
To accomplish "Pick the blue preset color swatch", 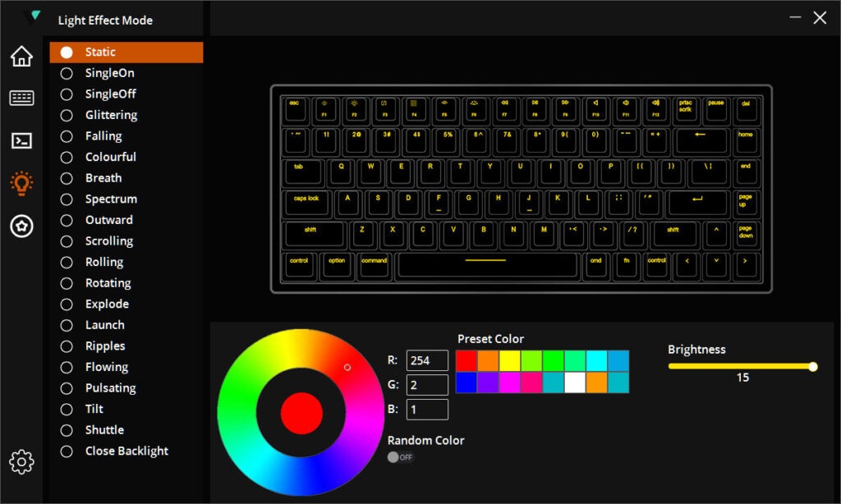I will click(466, 383).
